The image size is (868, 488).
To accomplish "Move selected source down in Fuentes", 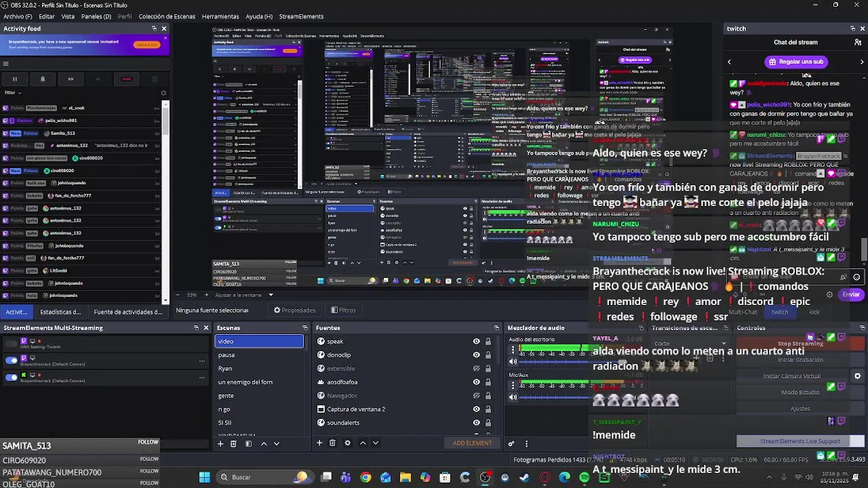I will click(375, 443).
